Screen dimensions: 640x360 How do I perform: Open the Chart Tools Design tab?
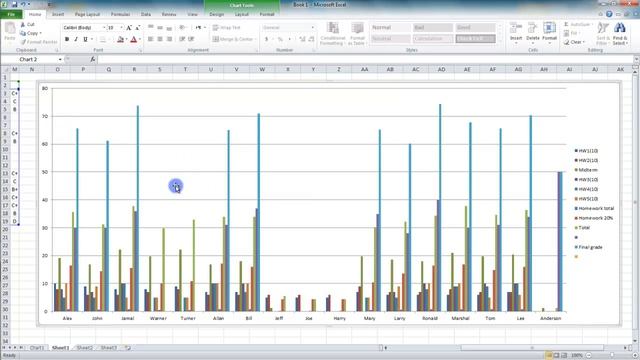[x=216, y=14]
